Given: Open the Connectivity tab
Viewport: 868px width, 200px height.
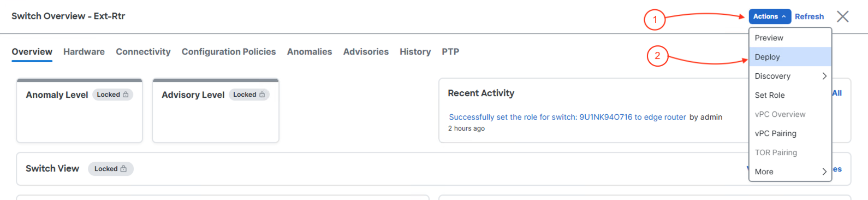Looking at the screenshot, I should (143, 51).
